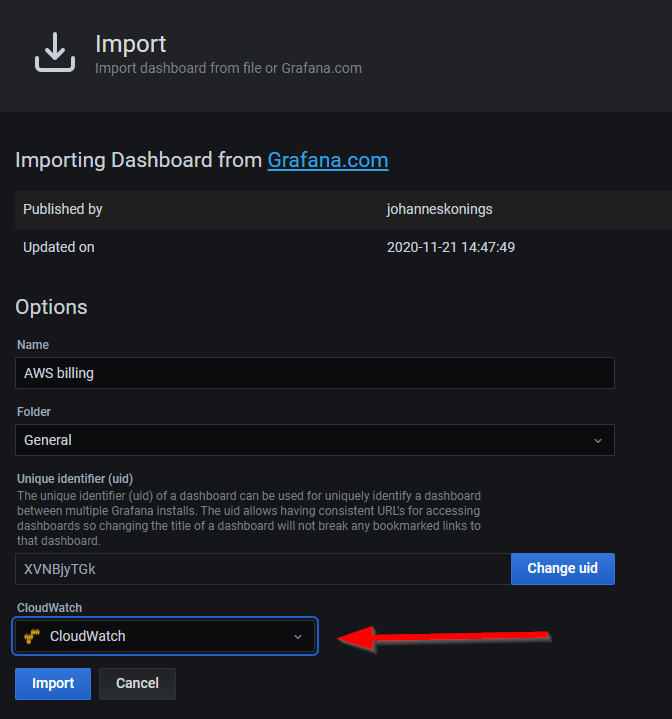The image size is (672, 719).
Task: Open the CloudWatch data source dropdown
Action: [x=165, y=636]
